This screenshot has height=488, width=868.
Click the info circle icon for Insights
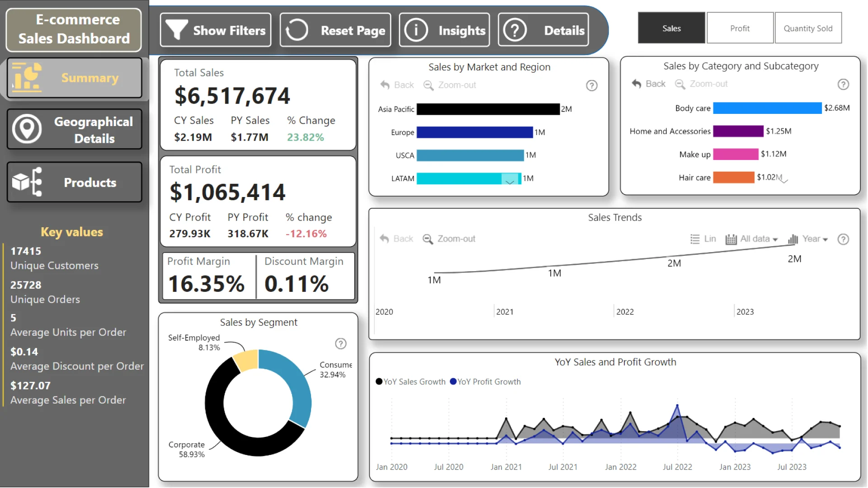(x=416, y=30)
